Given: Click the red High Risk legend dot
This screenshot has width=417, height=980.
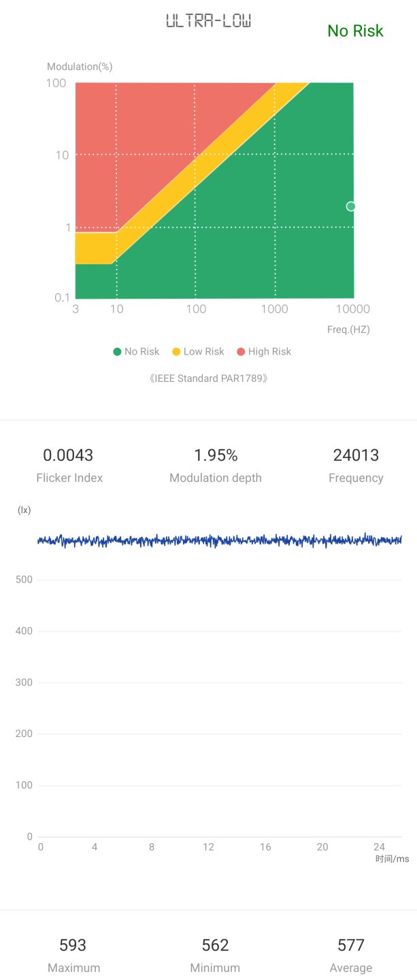Looking at the screenshot, I should point(241,352).
